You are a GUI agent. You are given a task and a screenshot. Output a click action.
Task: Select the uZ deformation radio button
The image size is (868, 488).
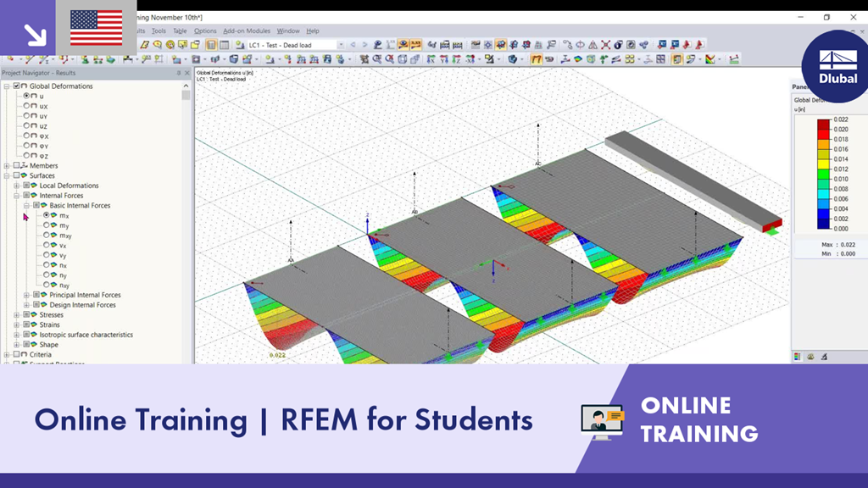(26, 125)
